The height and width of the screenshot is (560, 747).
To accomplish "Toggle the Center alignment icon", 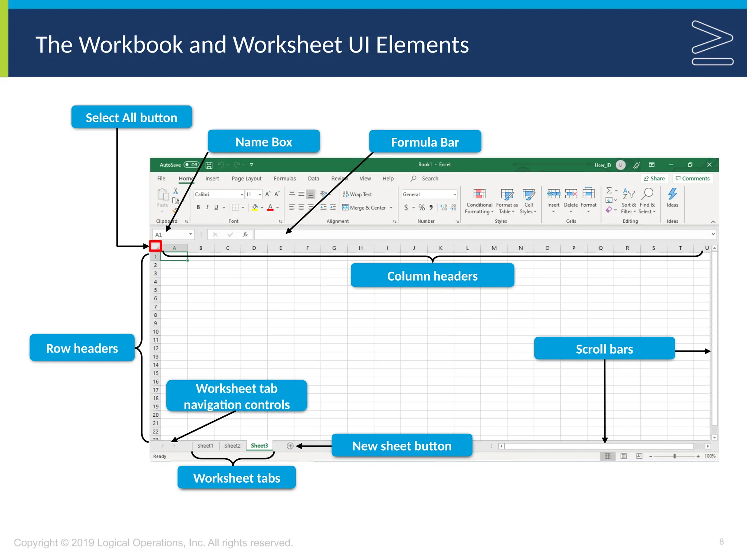I will pyautogui.click(x=301, y=207).
